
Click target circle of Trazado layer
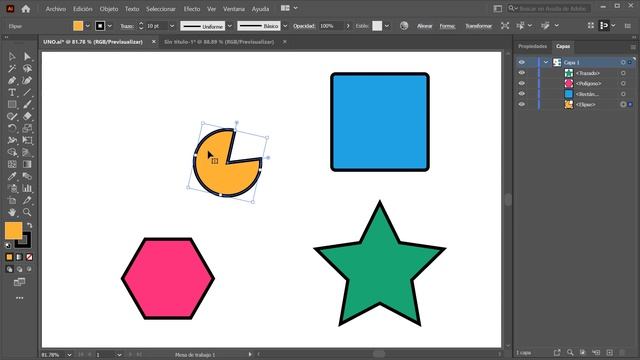click(x=623, y=73)
